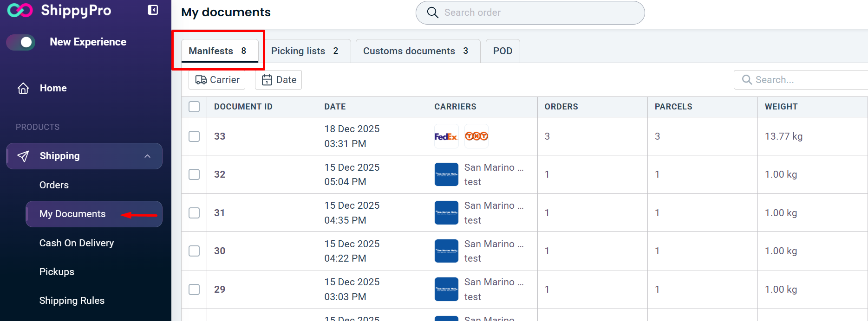The width and height of the screenshot is (868, 321).
Task: Go to Cash On Delivery page
Action: [x=77, y=243]
